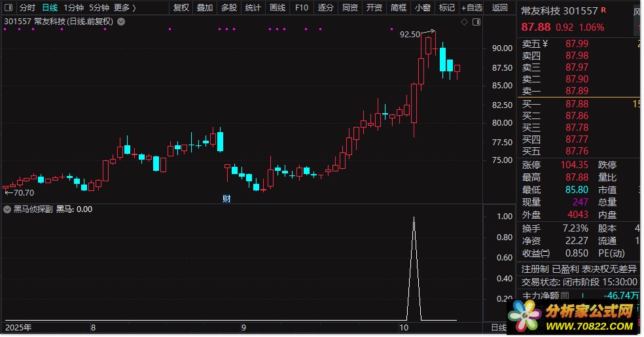644x337 pixels.
Task: Click the 70.70 low price label
Action: click(24, 192)
